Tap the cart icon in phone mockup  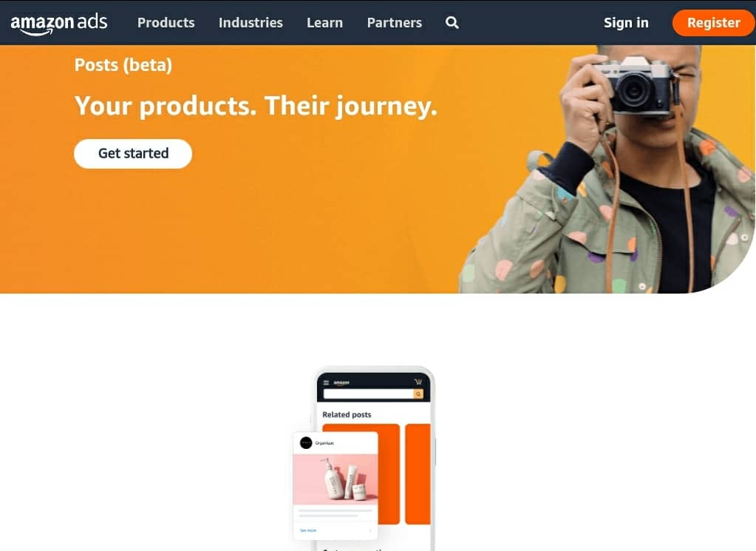pyautogui.click(x=418, y=382)
